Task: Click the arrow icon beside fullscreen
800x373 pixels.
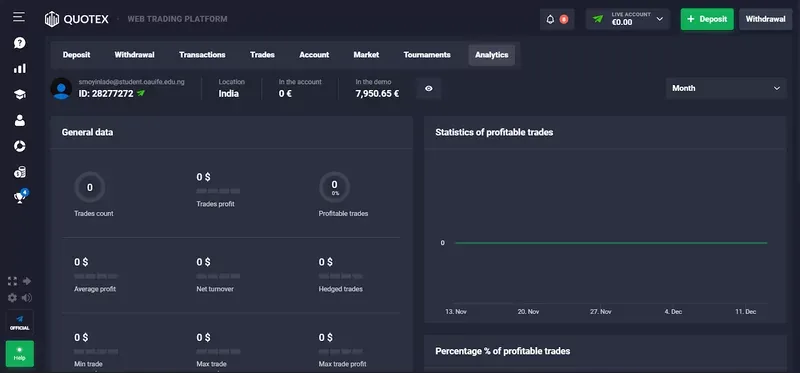Action: [x=27, y=281]
